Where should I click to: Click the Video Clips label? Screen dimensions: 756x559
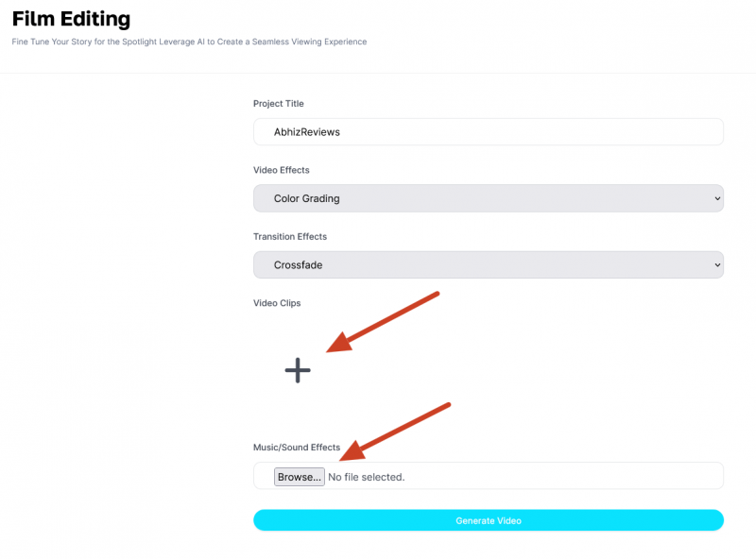click(x=277, y=303)
